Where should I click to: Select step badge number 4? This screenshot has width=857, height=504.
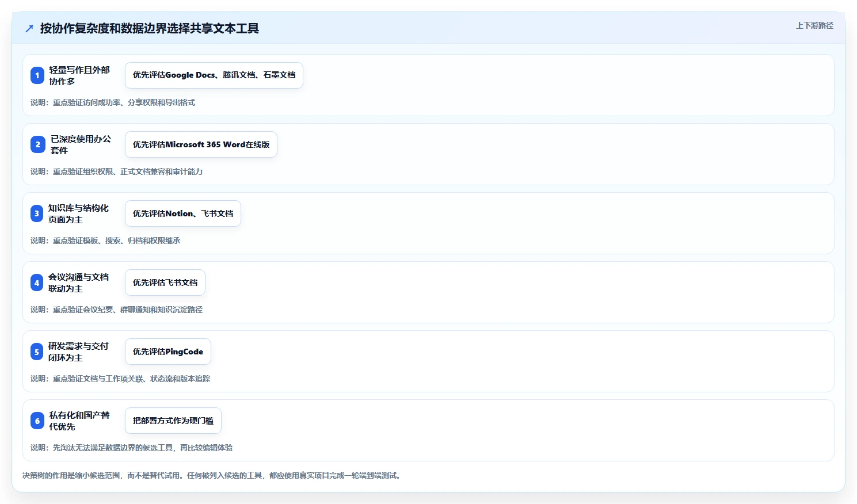coord(37,282)
